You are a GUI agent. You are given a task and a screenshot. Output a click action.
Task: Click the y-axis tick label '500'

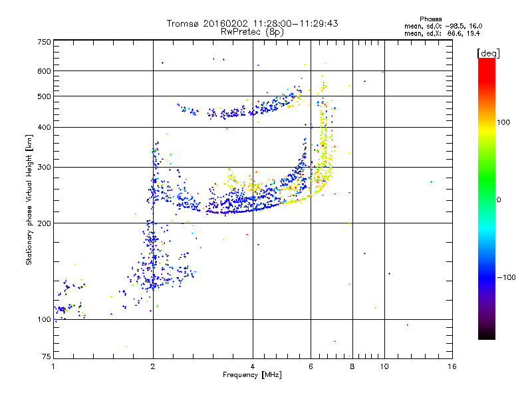44,96
